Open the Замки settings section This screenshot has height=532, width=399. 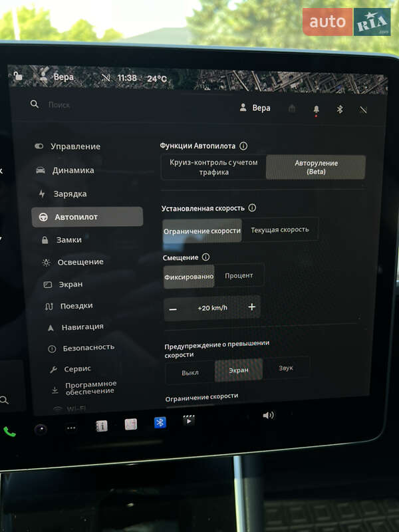coord(62,240)
